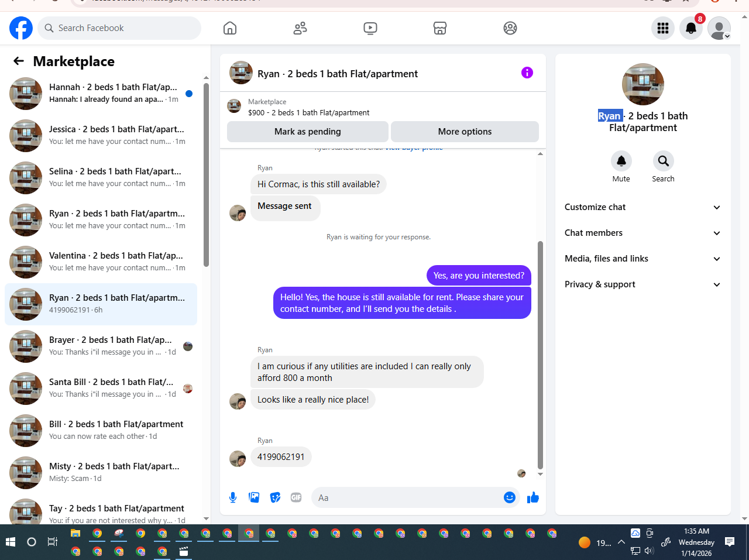Go back using Marketplace arrow
The image size is (749, 560).
pyautogui.click(x=19, y=61)
